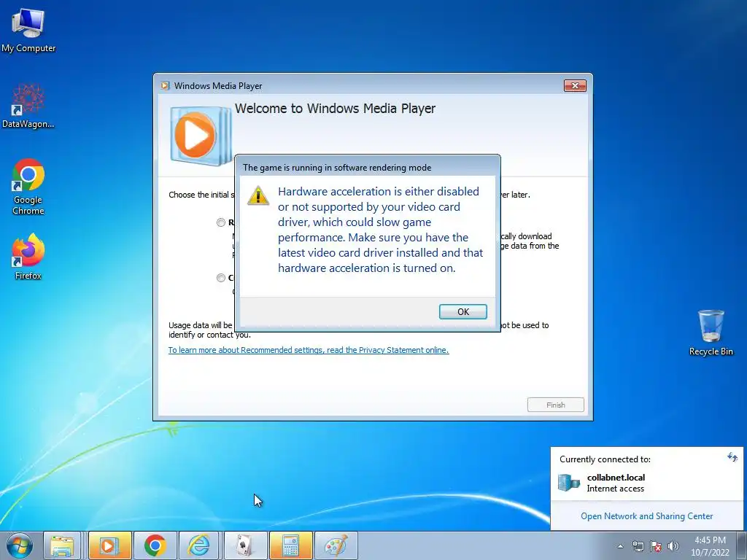Viewport: 747px width, 560px height.
Task: Click the collabnet.local network computer icon
Action: click(569, 483)
